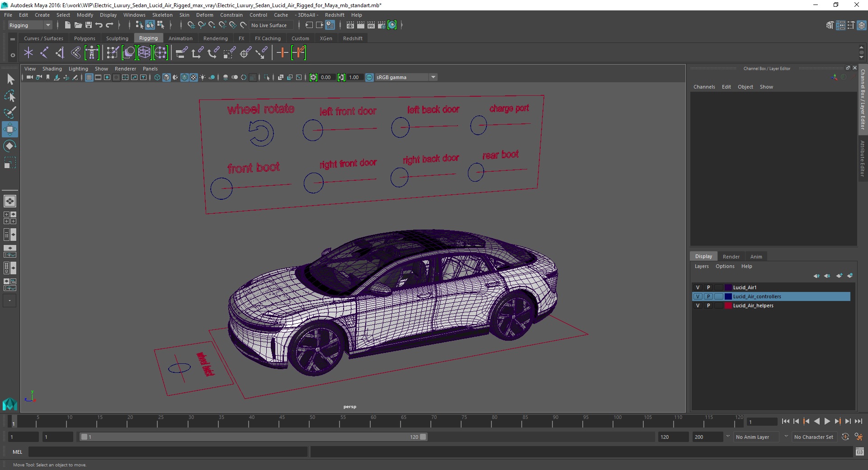Click the Undo arrow icon
The image size is (868, 470).
pyautogui.click(x=99, y=25)
